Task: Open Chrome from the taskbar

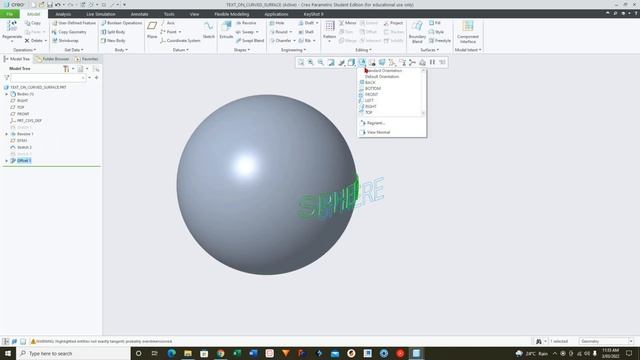Action: pos(220,353)
